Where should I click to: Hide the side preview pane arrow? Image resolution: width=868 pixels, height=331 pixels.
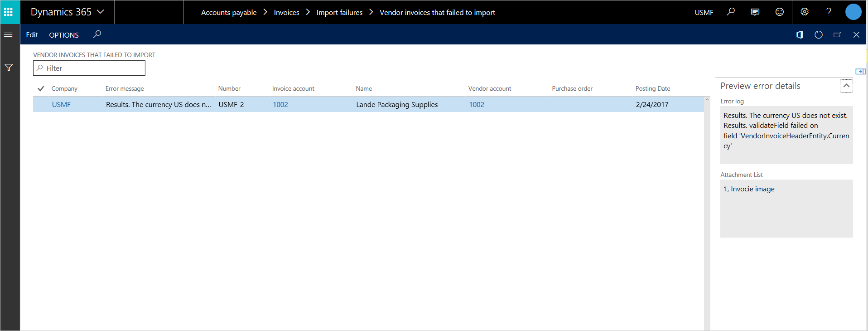(860, 71)
